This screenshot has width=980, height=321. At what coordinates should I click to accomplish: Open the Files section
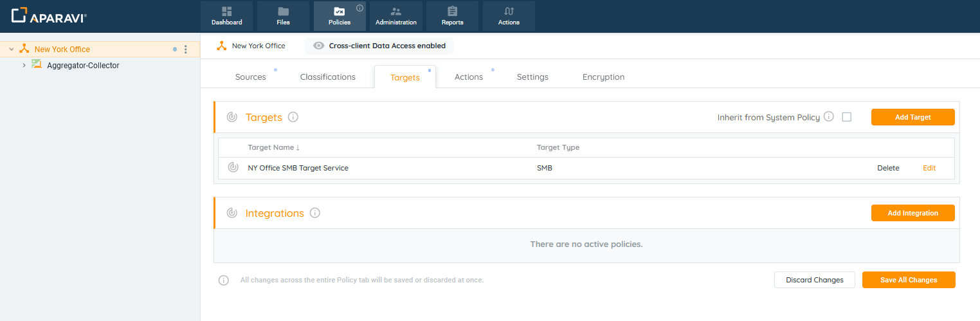283,16
